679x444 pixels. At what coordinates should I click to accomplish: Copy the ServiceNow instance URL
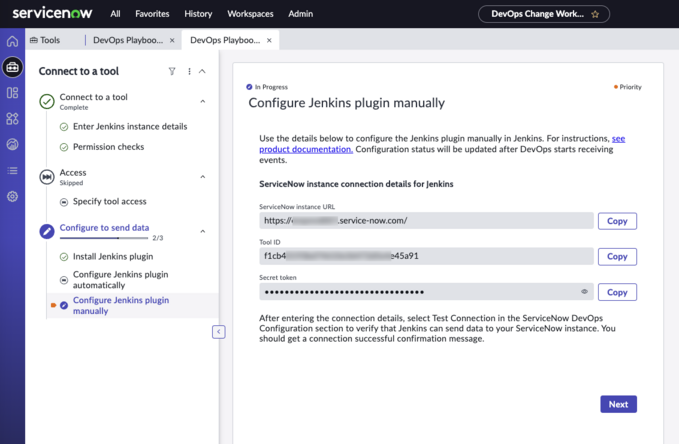617,221
